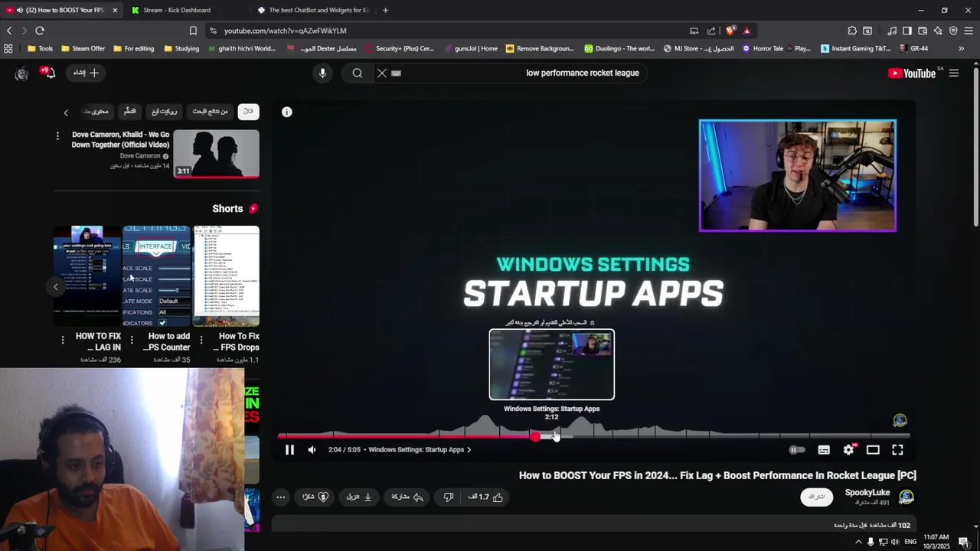Select the 'من نتائج البحث' filter chip
The image size is (980, 551).
click(210, 112)
